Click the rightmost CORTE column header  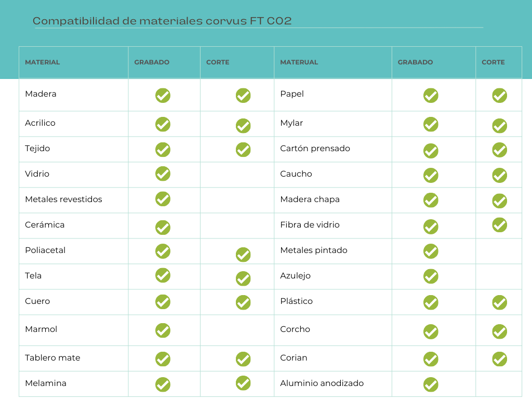point(493,62)
